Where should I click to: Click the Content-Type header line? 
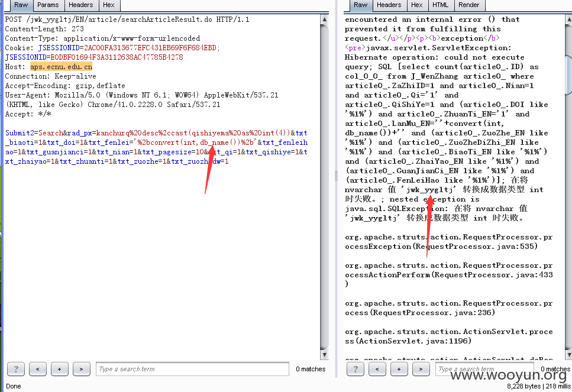pos(102,38)
